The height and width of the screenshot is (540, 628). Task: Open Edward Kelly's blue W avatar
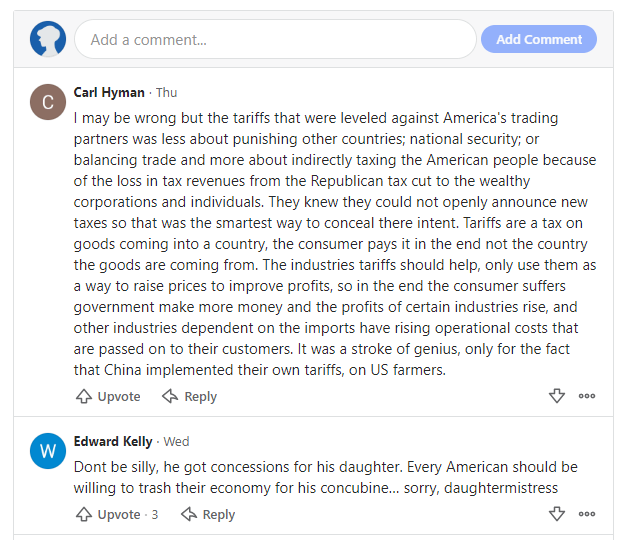point(48,451)
